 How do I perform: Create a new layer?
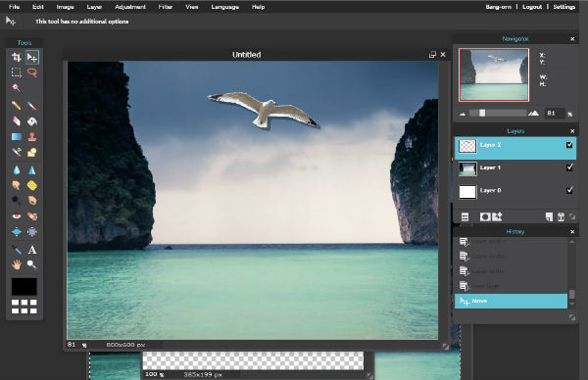(x=549, y=216)
